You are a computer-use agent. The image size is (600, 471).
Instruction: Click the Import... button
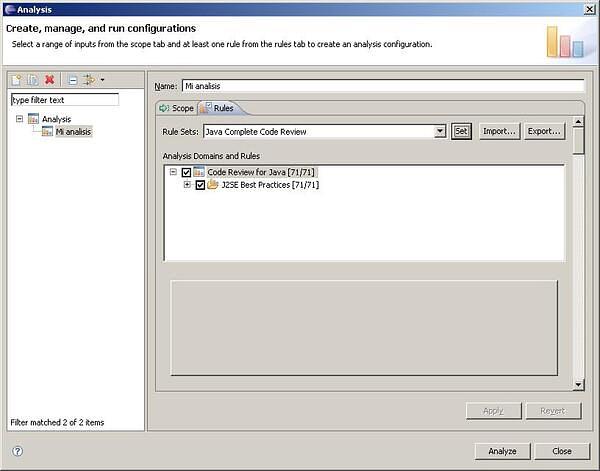pos(498,131)
